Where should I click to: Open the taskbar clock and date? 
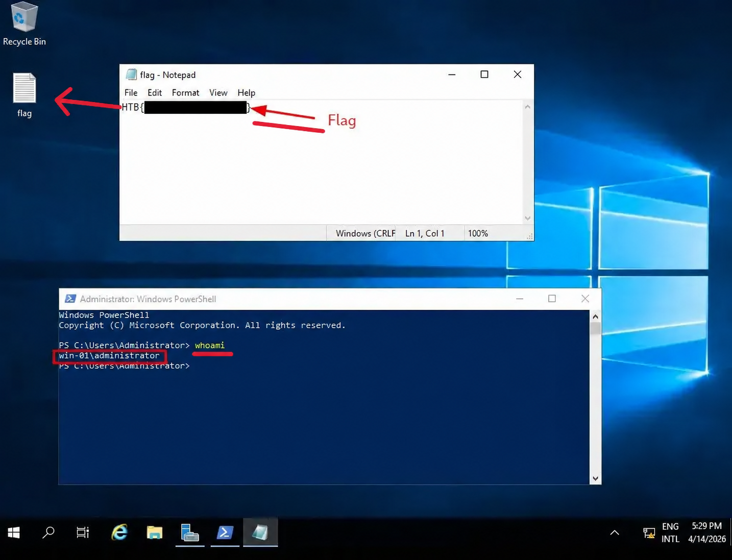[x=707, y=533]
